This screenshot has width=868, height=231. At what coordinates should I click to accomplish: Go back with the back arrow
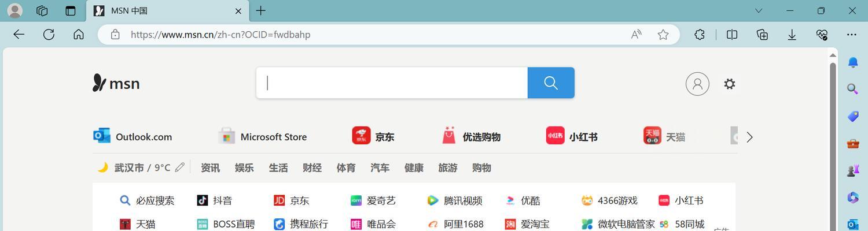[x=19, y=35]
